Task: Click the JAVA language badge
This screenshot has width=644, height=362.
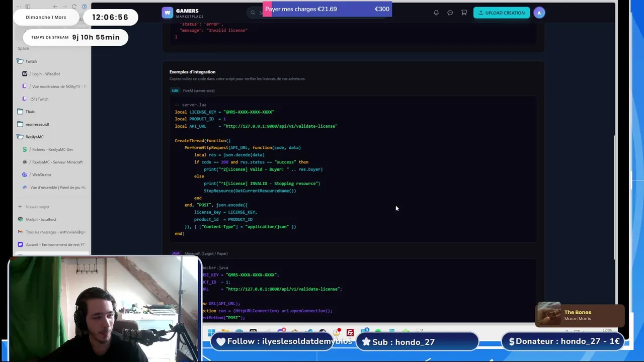Action: [x=176, y=253]
